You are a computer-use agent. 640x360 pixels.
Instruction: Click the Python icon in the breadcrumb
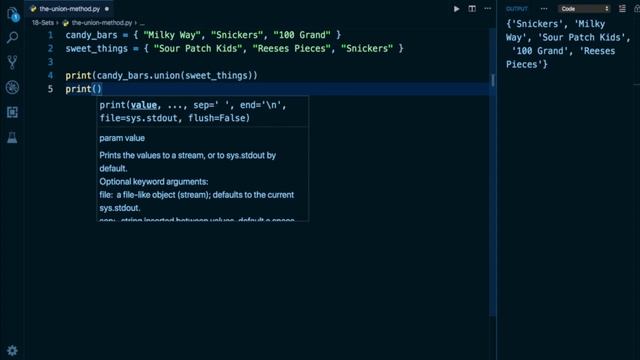coord(65,23)
